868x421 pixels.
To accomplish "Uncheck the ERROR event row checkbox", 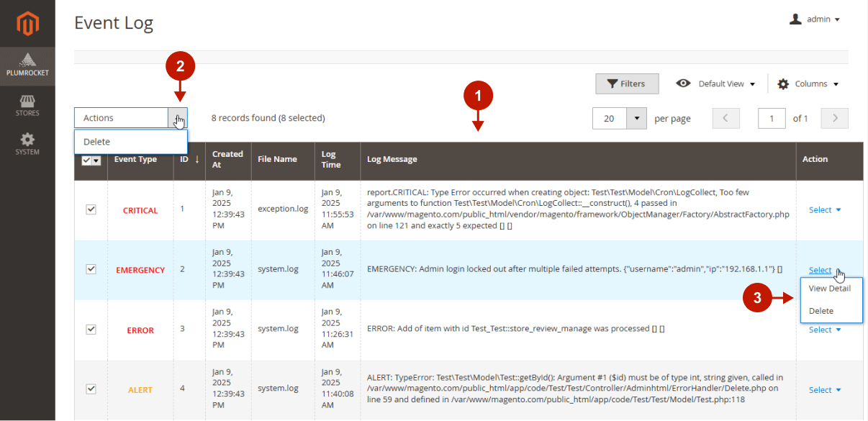I will [91, 329].
